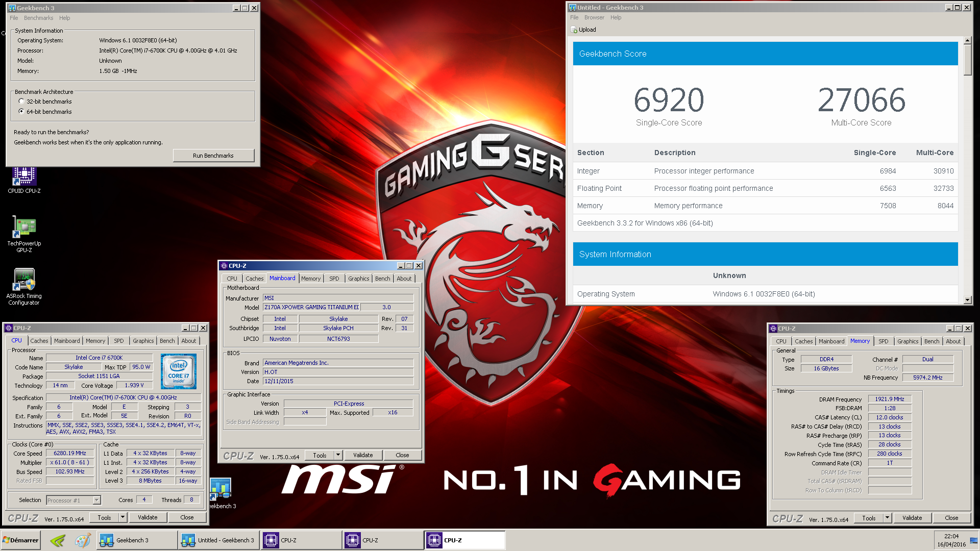
Task: Open Browser menu in Untitled Geekbench window
Action: [x=594, y=17]
